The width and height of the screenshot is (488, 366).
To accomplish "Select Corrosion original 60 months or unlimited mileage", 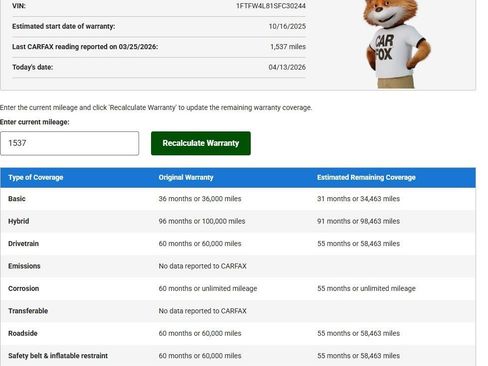I will (x=208, y=288).
